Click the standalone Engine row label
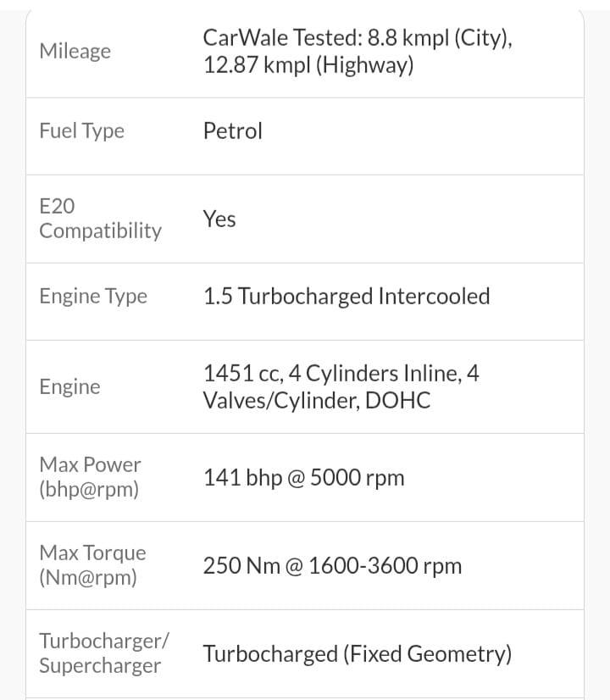The width and height of the screenshot is (610, 700). pos(69,386)
